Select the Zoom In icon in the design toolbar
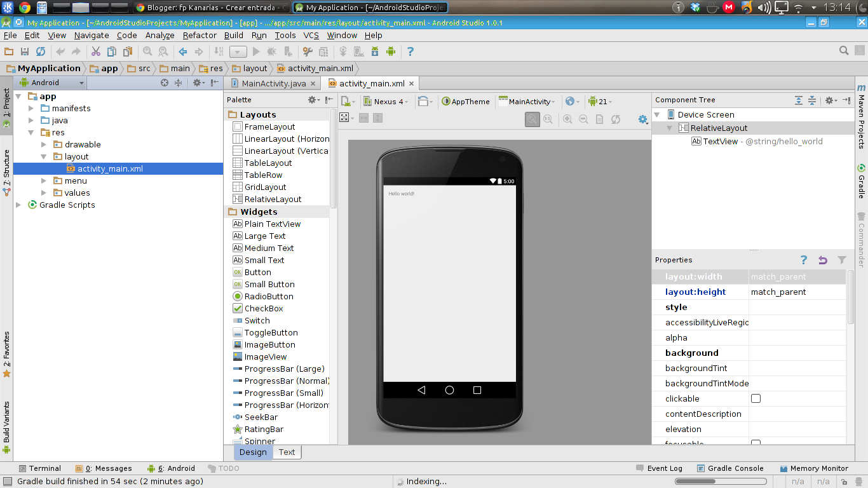868x488 pixels. point(567,119)
